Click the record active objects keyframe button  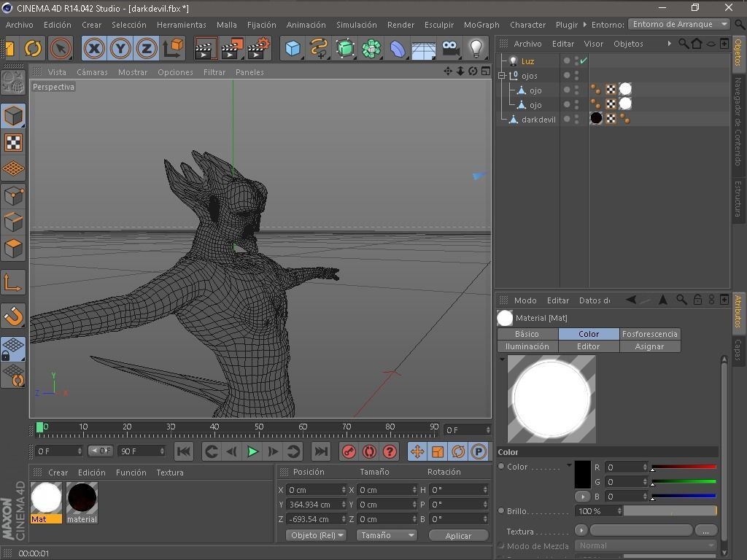pyautogui.click(x=349, y=451)
